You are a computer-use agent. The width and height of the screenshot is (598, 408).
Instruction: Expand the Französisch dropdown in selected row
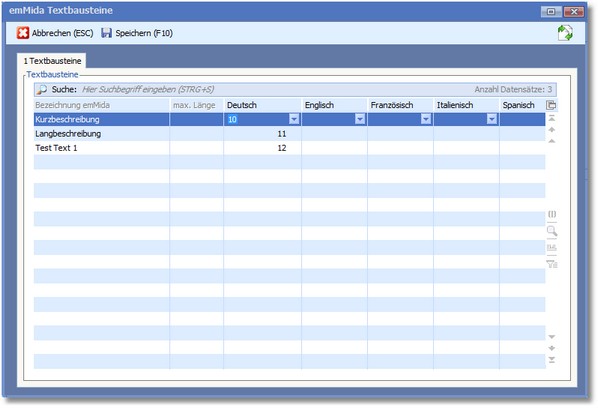click(x=426, y=119)
